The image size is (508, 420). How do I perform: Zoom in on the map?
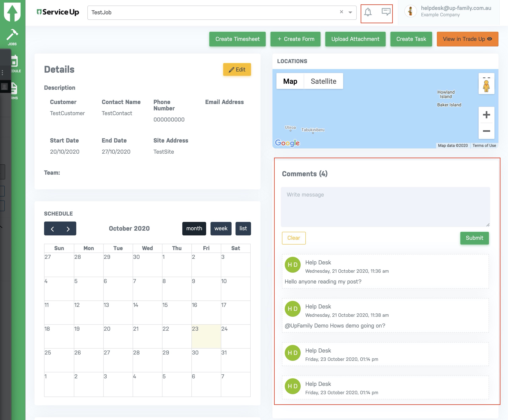(x=486, y=115)
